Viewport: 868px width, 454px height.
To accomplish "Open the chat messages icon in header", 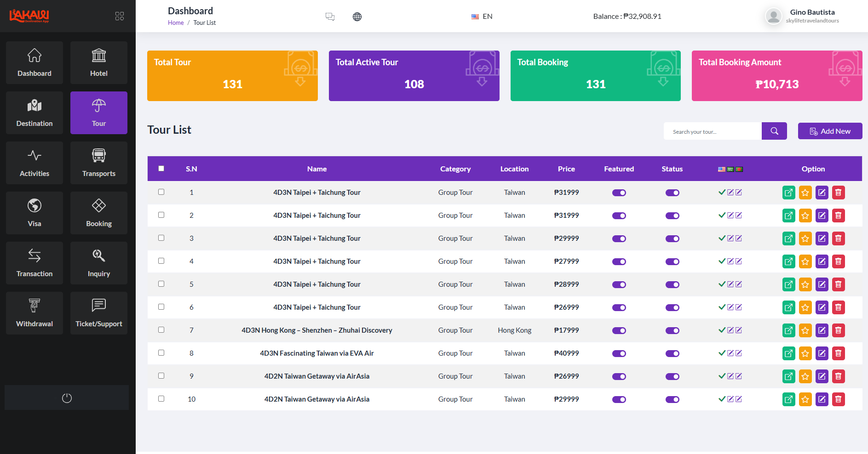I will point(330,17).
